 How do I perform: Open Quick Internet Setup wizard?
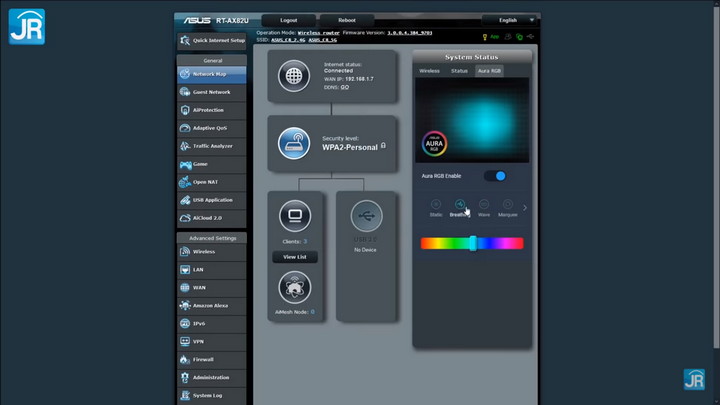pyautogui.click(x=212, y=40)
